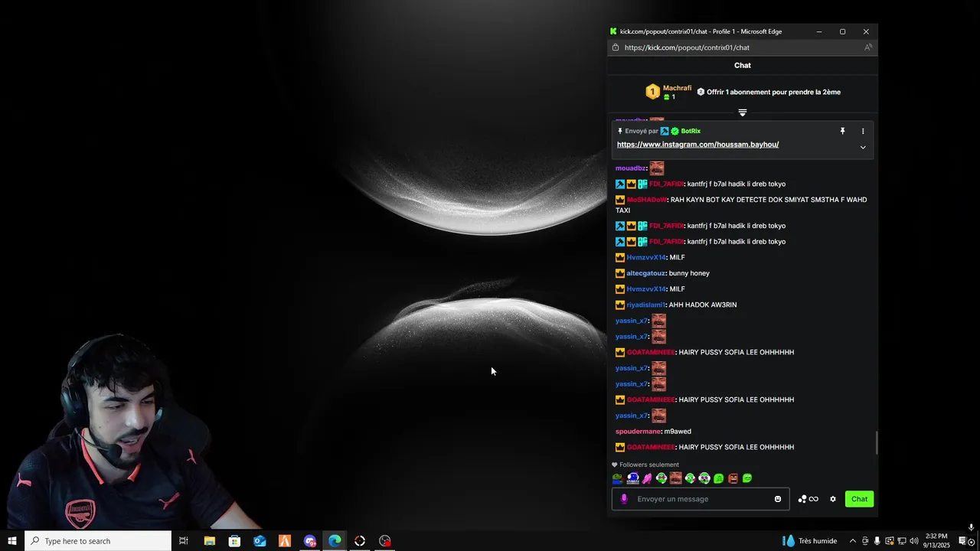The width and height of the screenshot is (980, 551).
Task: Click username altecgatouz in chat
Action: pyautogui.click(x=646, y=273)
